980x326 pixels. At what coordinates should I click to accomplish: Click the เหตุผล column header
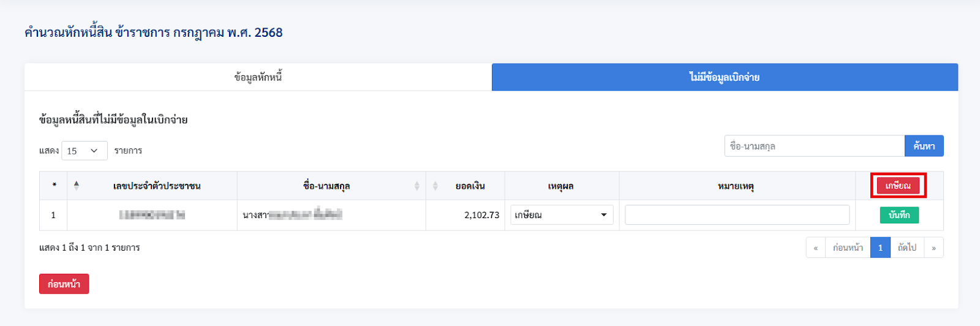(x=561, y=186)
